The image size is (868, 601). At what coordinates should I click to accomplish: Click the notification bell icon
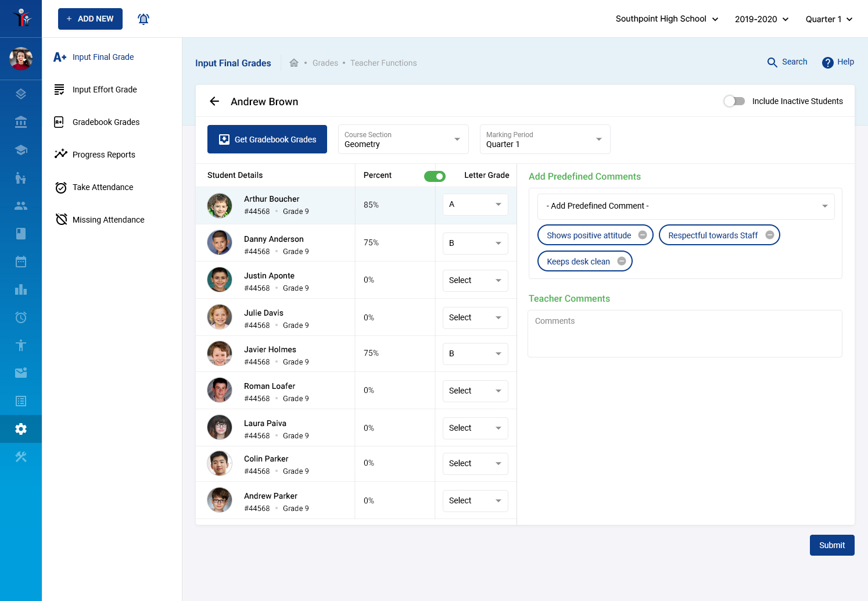(x=144, y=19)
